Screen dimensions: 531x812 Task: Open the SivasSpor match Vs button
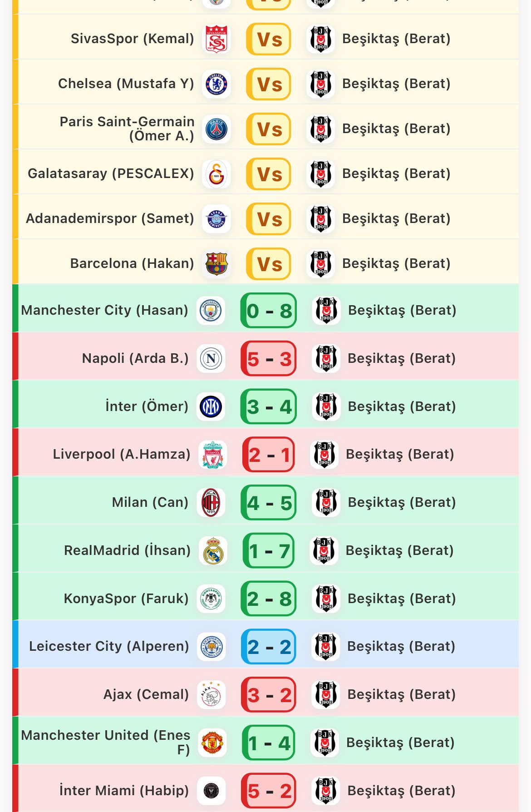click(x=269, y=39)
